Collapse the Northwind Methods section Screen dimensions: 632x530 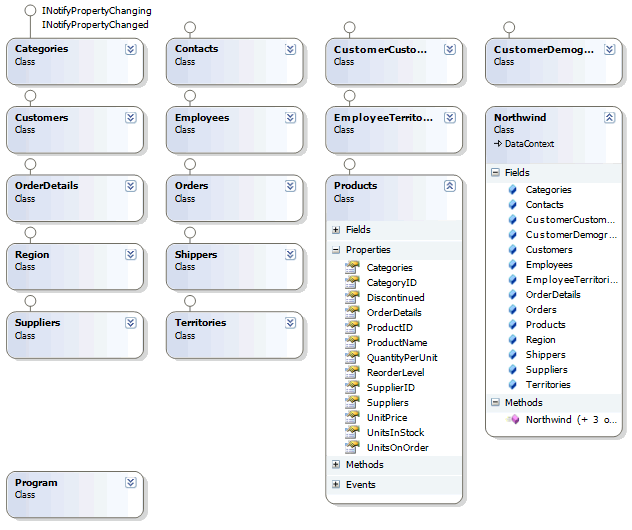tap(495, 403)
